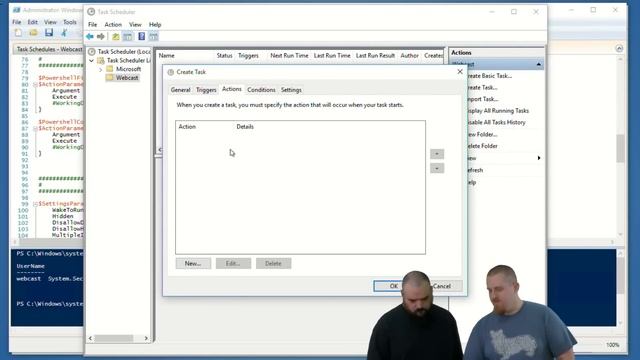
Task: Open the Action menu in Task Scheduler
Action: [113, 24]
